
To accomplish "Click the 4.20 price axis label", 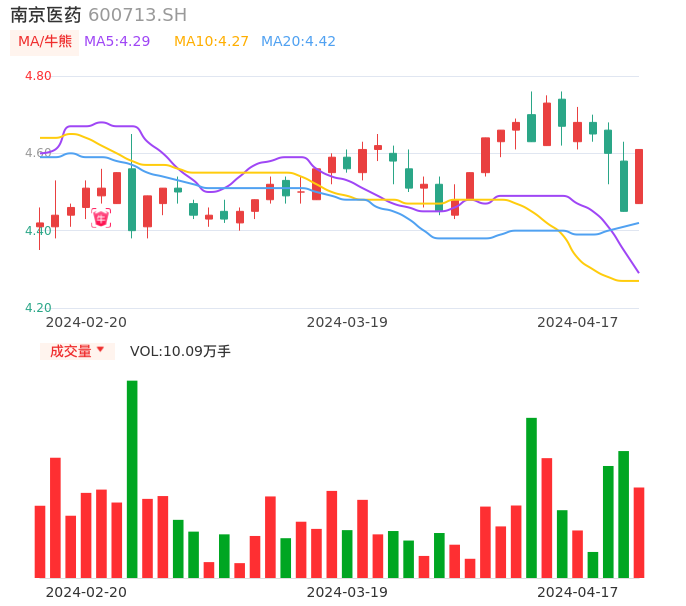I will pyautogui.click(x=38, y=308).
